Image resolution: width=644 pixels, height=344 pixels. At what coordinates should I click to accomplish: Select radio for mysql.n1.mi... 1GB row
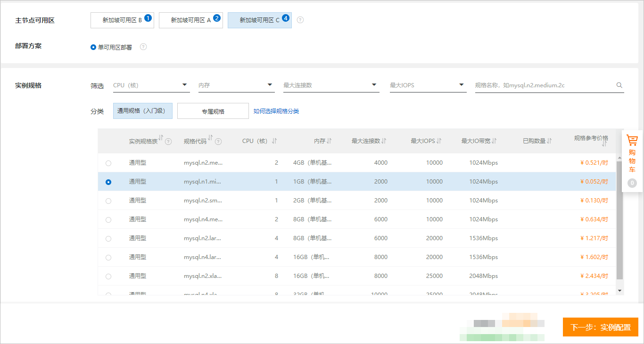(x=108, y=182)
